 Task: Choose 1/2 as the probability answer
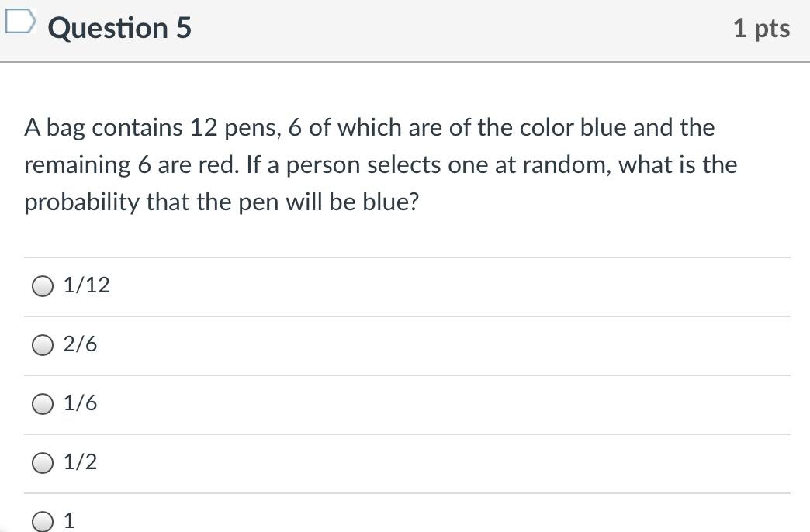(42, 462)
